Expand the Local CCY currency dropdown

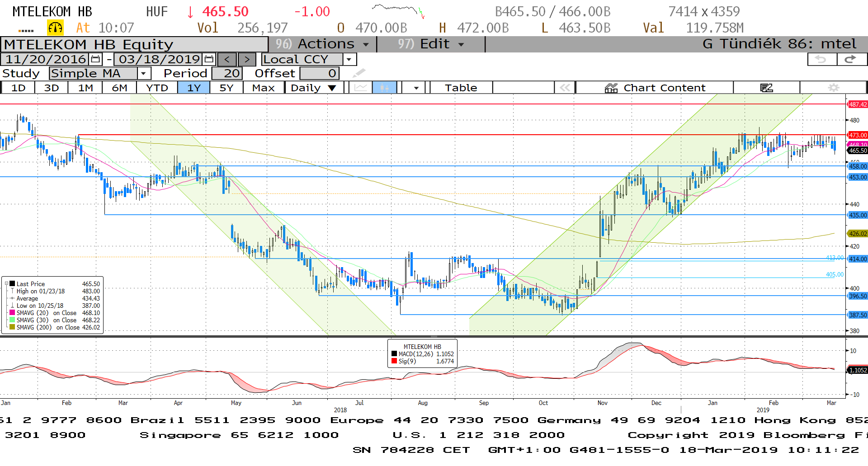(349, 59)
